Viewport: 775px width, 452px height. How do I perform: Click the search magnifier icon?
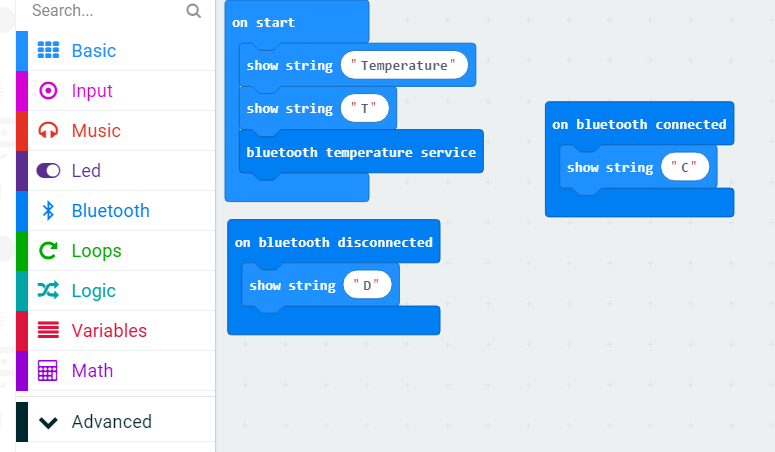(194, 11)
